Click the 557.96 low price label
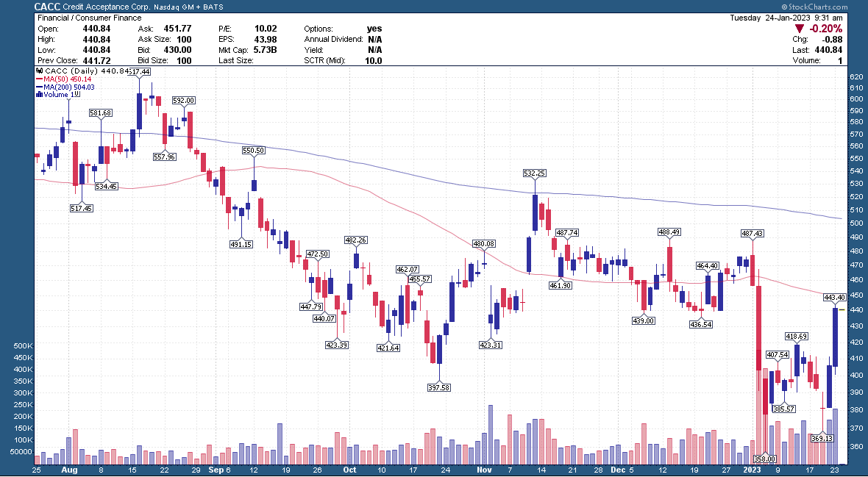Viewport: 868px width, 477px height. click(164, 157)
